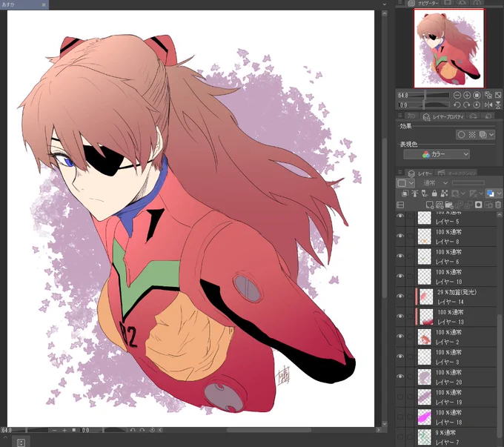Click the レイヤー 2 thumbnail
The height and width of the screenshot is (447, 504).
click(x=424, y=337)
